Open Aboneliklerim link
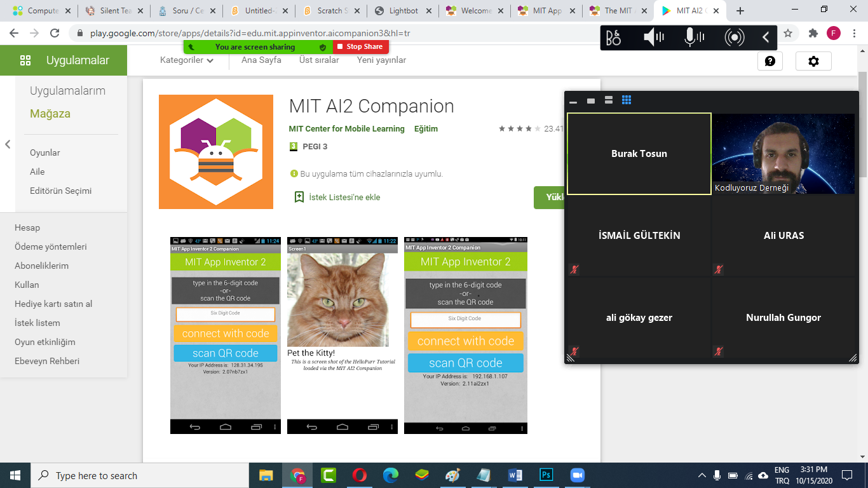868x488 pixels. [41, 266]
